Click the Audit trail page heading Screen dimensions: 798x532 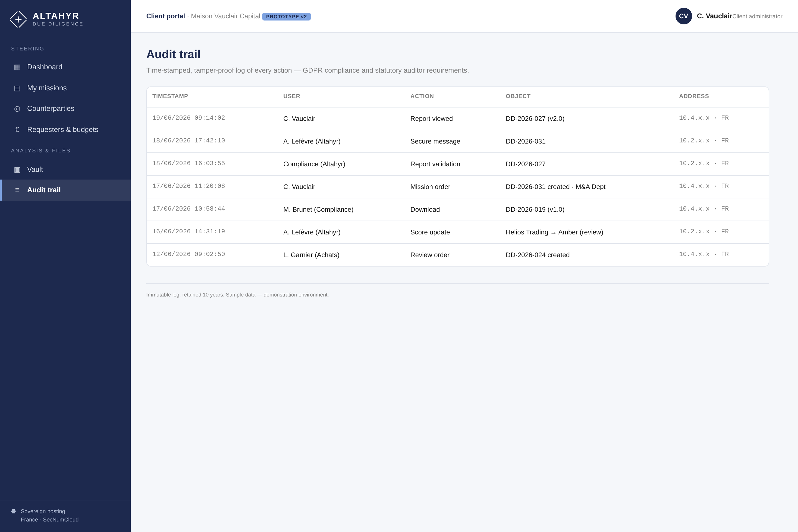(x=173, y=54)
